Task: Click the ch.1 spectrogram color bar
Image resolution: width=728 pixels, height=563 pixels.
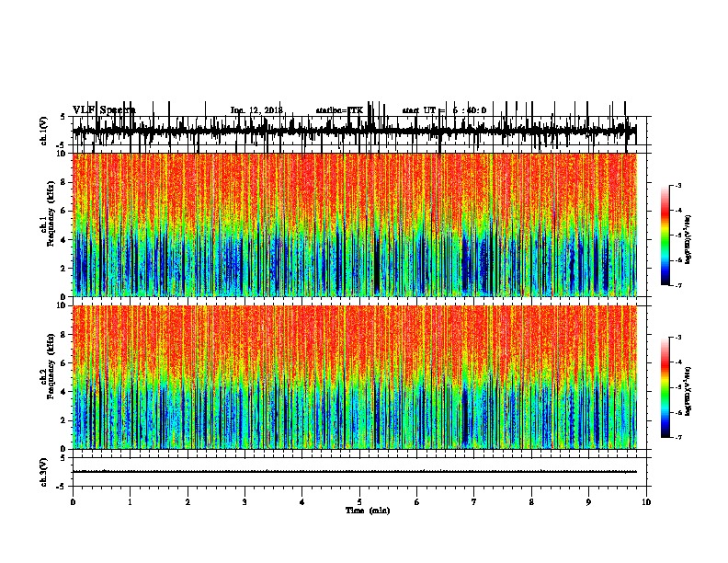Action: click(x=665, y=235)
